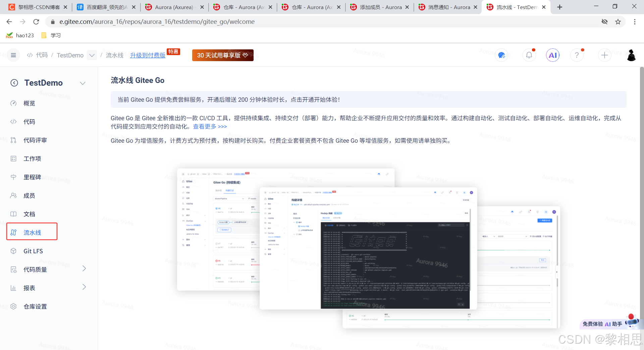
Task: Click the 仓库设置 settings gear icon
Action: click(x=13, y=306)
